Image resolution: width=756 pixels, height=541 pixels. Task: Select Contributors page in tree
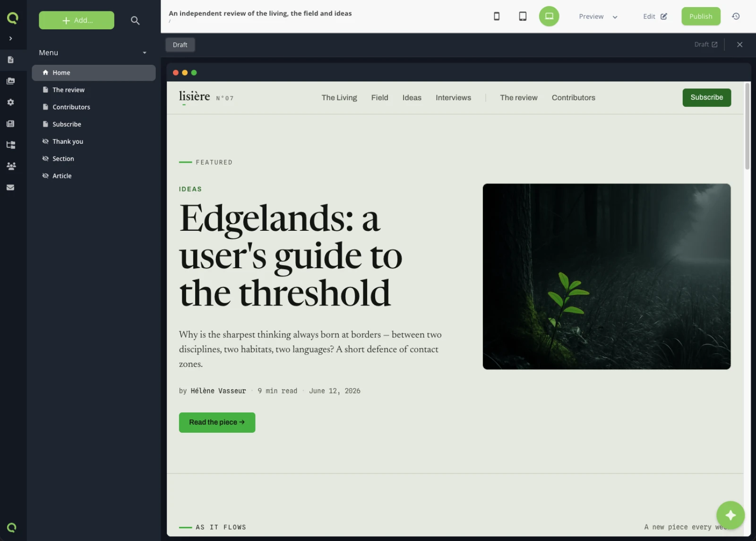pyautogui.click(x=94, y=107)
